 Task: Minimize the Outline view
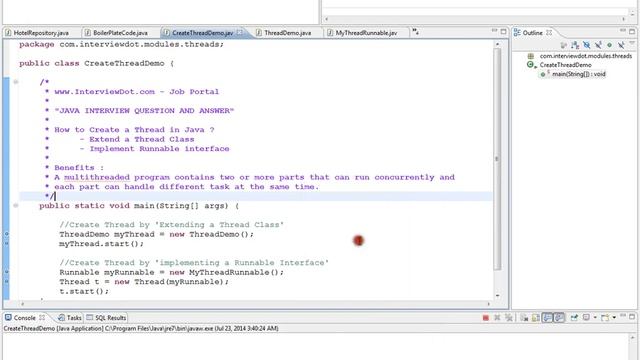click(623, 31)
